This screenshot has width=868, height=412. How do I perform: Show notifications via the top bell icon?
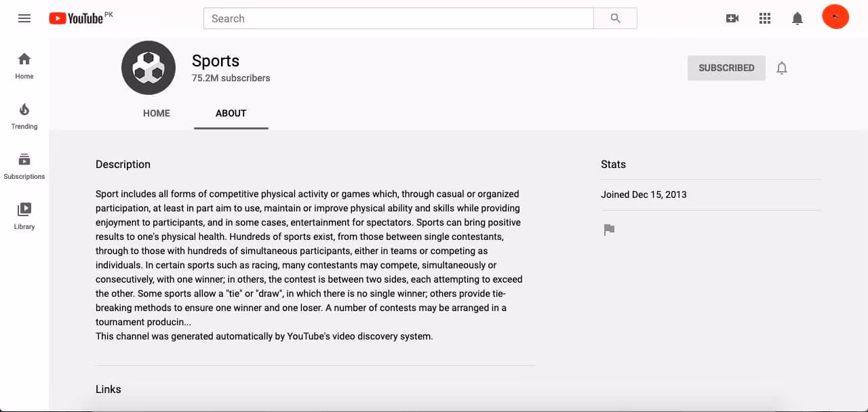(797, 18)
